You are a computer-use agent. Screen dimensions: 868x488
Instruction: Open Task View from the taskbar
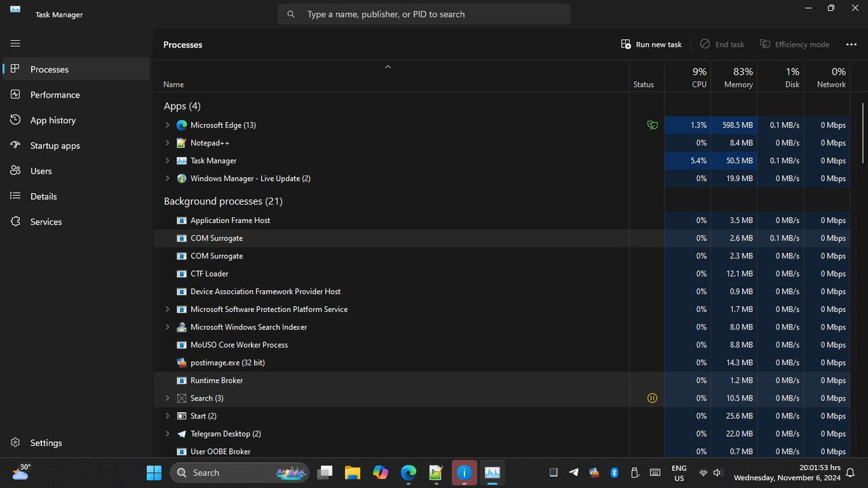325,472
